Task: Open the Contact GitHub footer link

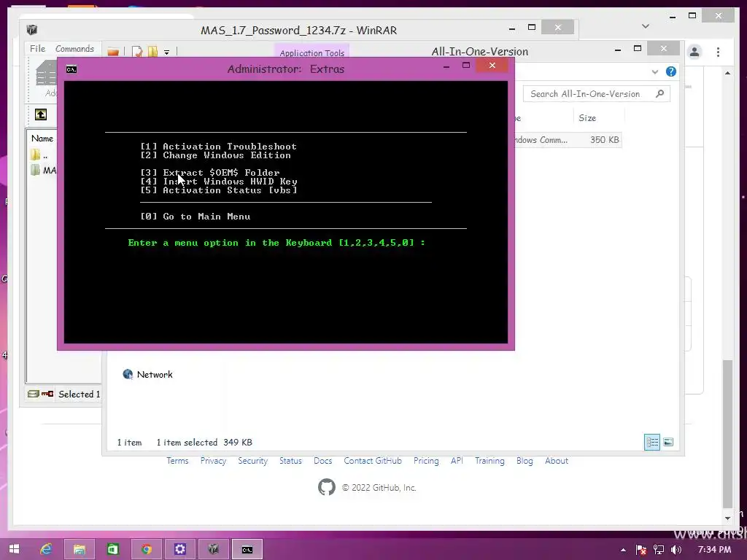Action: click(x=373, y=461)
